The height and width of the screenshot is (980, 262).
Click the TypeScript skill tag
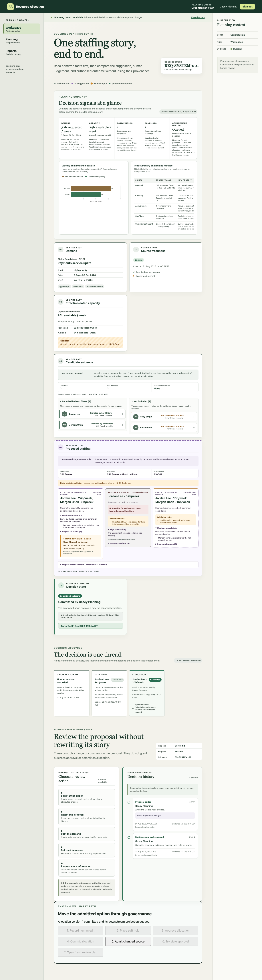64,286
